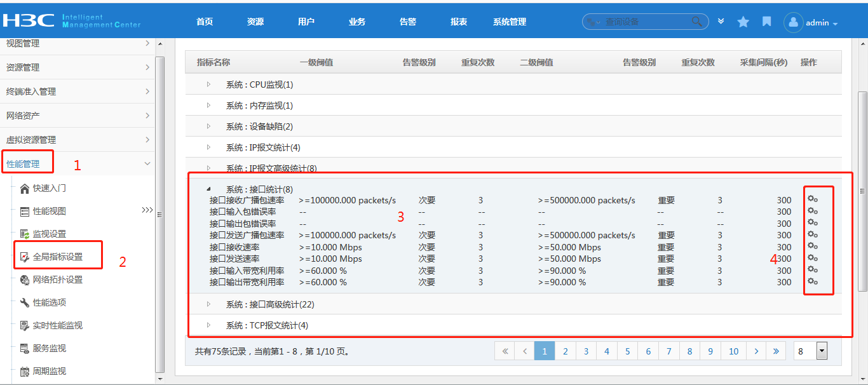Viewport: 868px width, 385px height.
Task: Jump to the last page of results
Action: click(x=776, y=351)
